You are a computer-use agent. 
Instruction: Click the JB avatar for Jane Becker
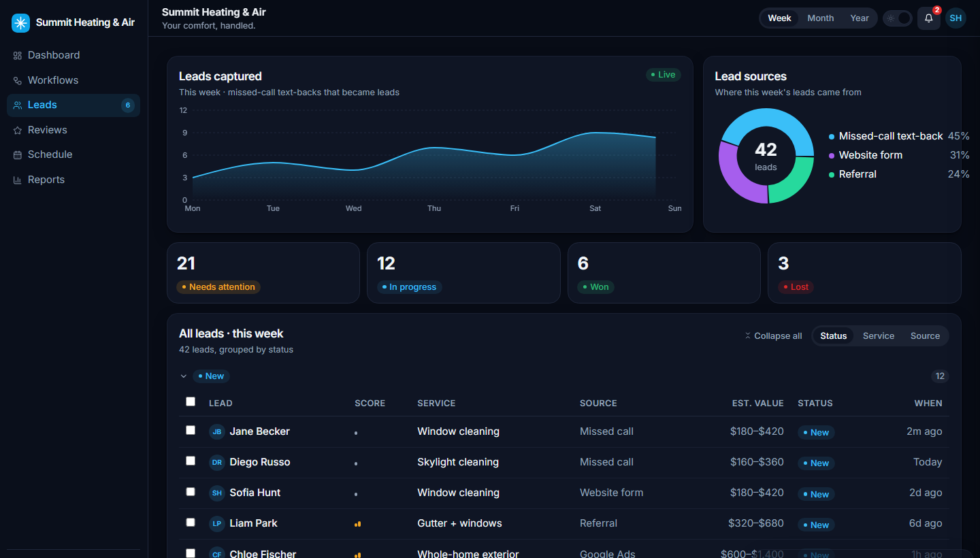tap(217, 431)
